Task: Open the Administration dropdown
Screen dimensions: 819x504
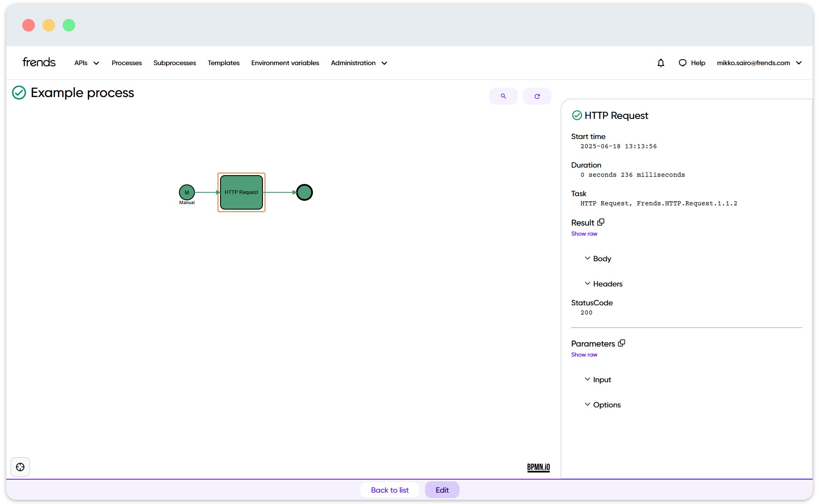Action: point(359,63)
